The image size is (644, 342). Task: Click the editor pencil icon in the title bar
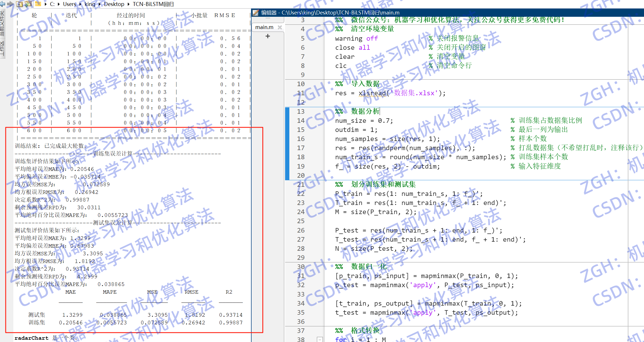255,13
